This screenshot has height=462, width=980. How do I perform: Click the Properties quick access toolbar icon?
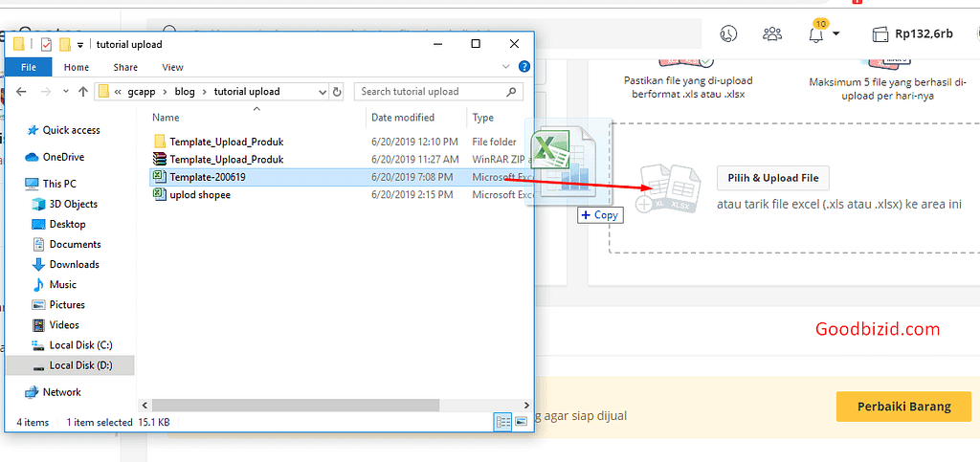pyautogui.click(x=46, y=44)
